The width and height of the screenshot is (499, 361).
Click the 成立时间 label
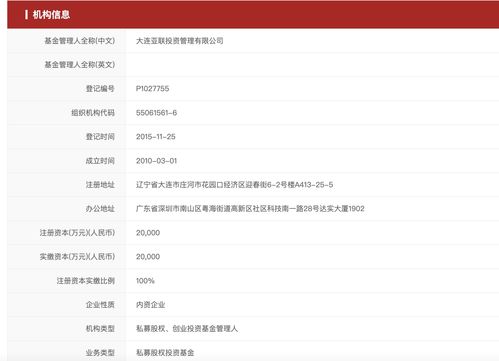[100, 161]
